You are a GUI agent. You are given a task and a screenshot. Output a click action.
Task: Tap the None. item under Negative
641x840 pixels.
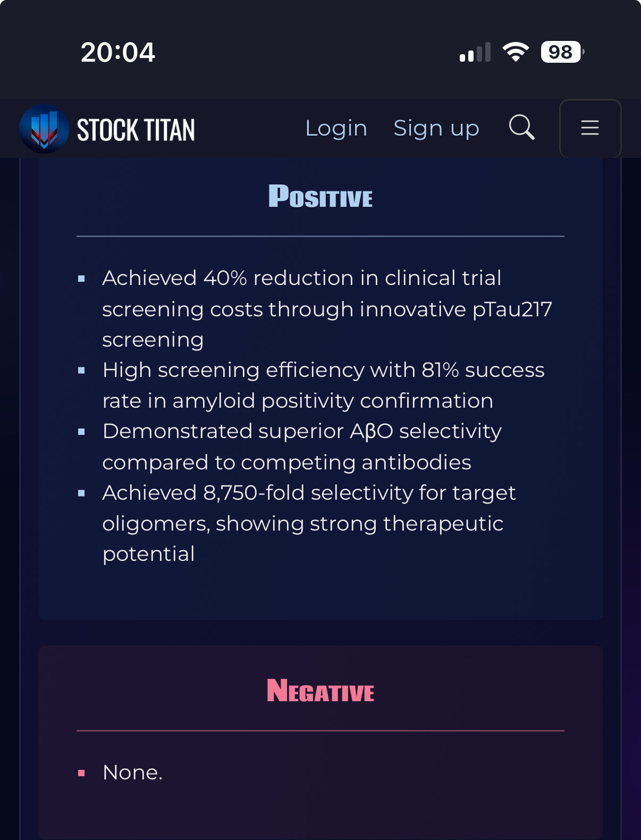132,772
